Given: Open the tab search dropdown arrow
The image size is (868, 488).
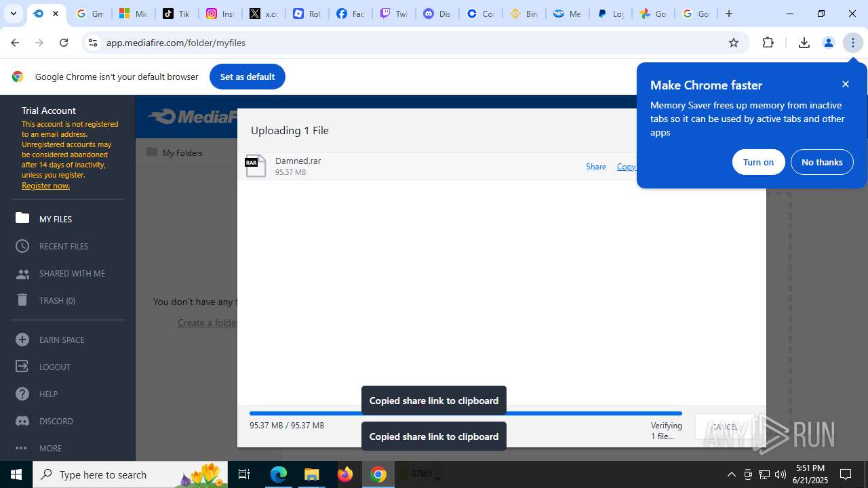Looking at the screenshot, I should point(13,14).
